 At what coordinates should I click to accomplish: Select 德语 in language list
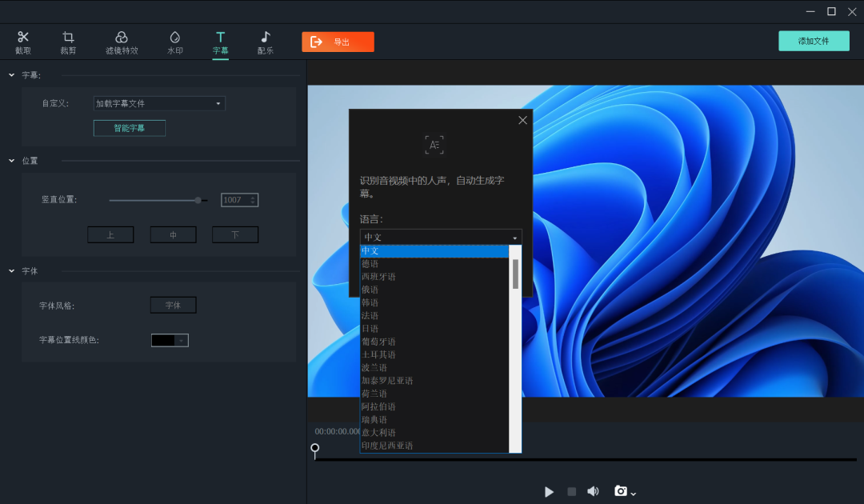click(x=434, y=264)
